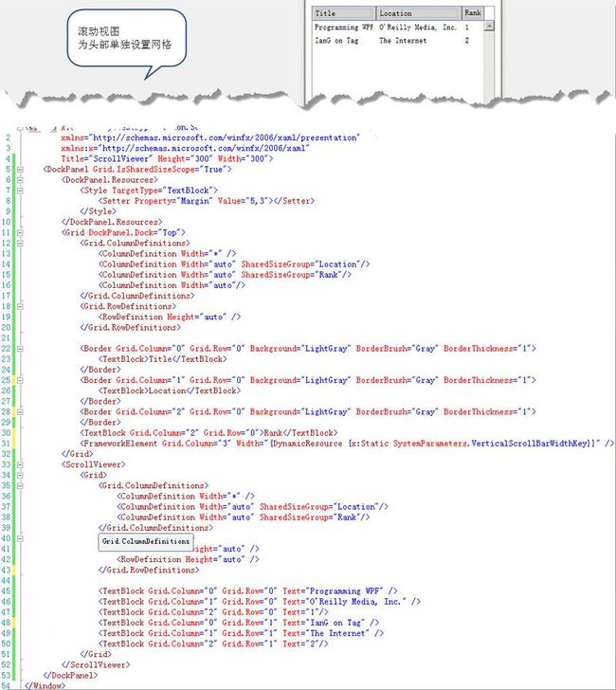Viewport: 616px width, 690px height.
Task: Click rank value "2" in preview list
Action: 467,41
